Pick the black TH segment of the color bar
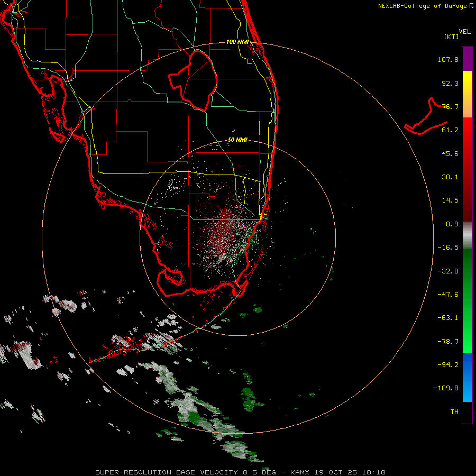This screenshot has height=476, width=476. 467,413
